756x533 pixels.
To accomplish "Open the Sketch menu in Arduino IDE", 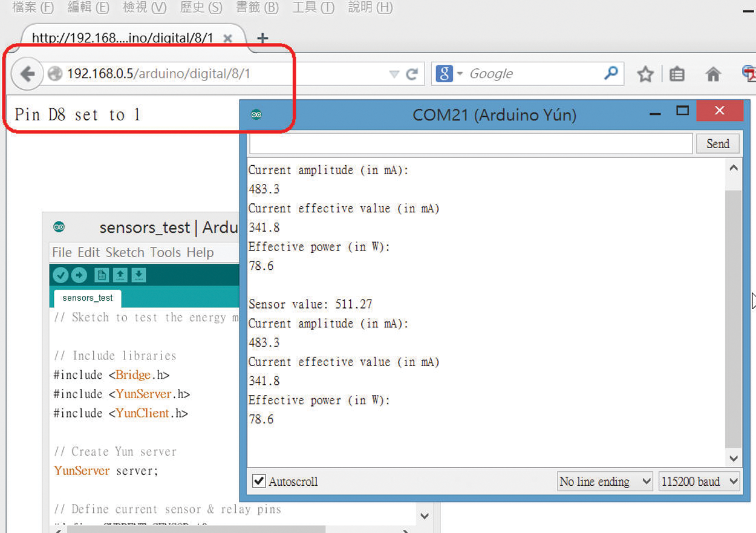I will [125, 252].
